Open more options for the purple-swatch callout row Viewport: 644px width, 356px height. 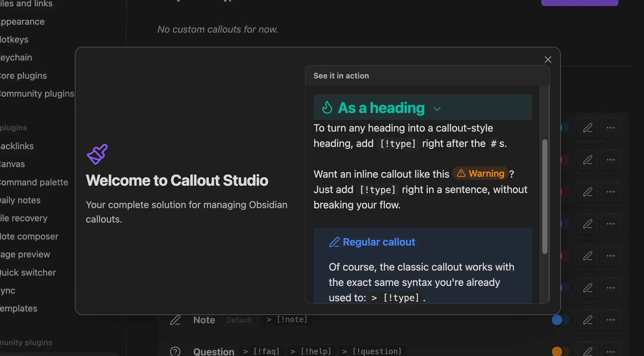[x=611, y=224]
